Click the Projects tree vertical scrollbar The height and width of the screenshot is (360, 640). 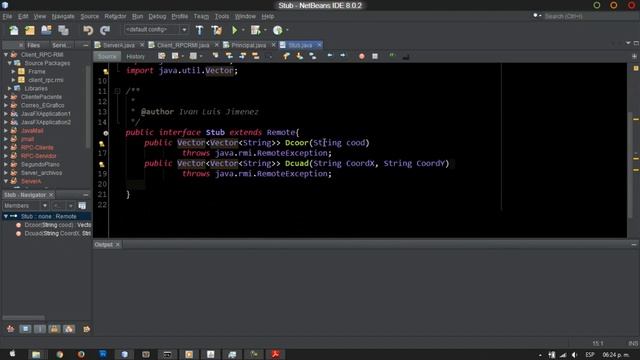tap(88, 106)
